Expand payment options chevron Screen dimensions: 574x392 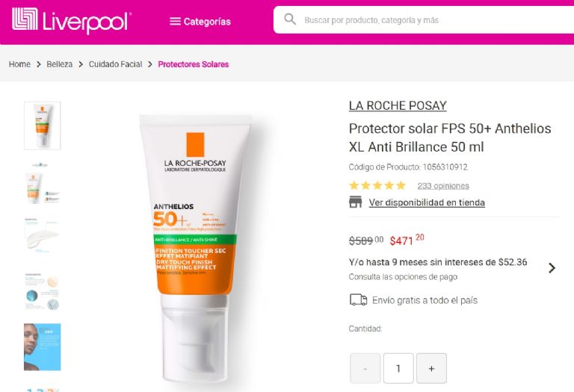[x=552, y=268]
